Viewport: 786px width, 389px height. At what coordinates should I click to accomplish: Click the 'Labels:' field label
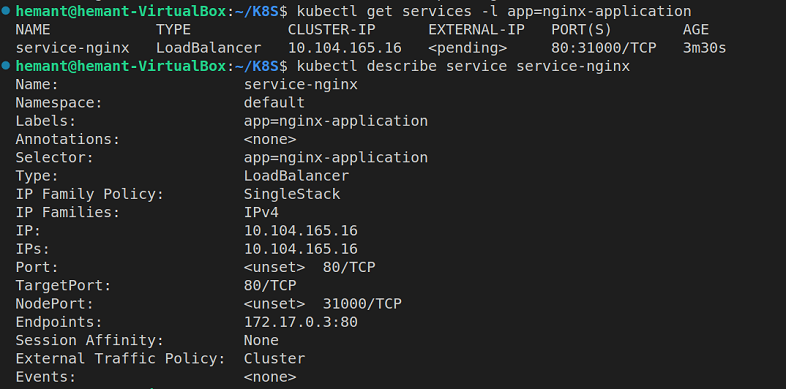[x=46, y=121]
